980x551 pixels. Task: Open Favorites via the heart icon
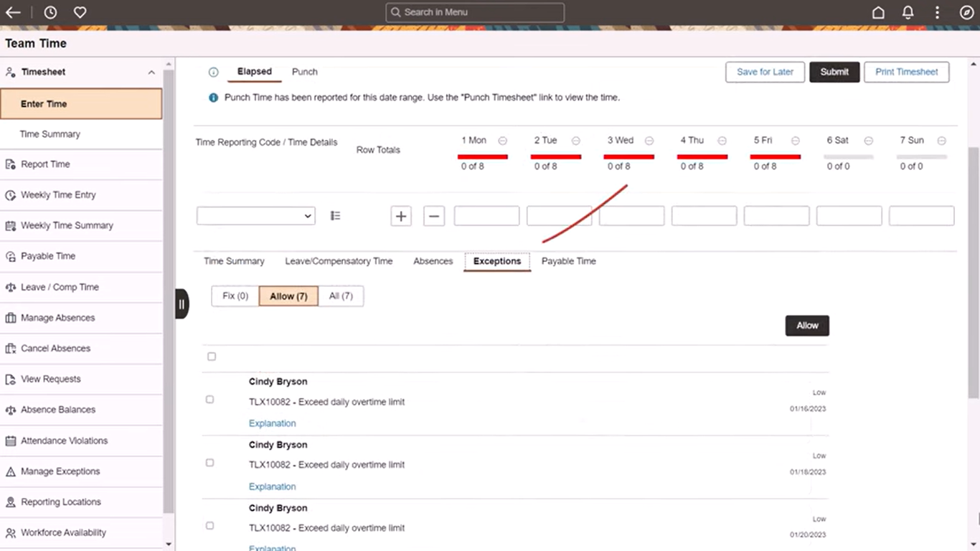pyautogui.click(x=80, y=12)
